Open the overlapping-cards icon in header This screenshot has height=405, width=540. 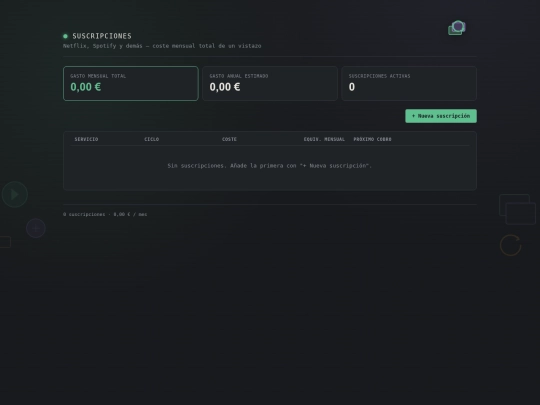click(x=457, y=28)
